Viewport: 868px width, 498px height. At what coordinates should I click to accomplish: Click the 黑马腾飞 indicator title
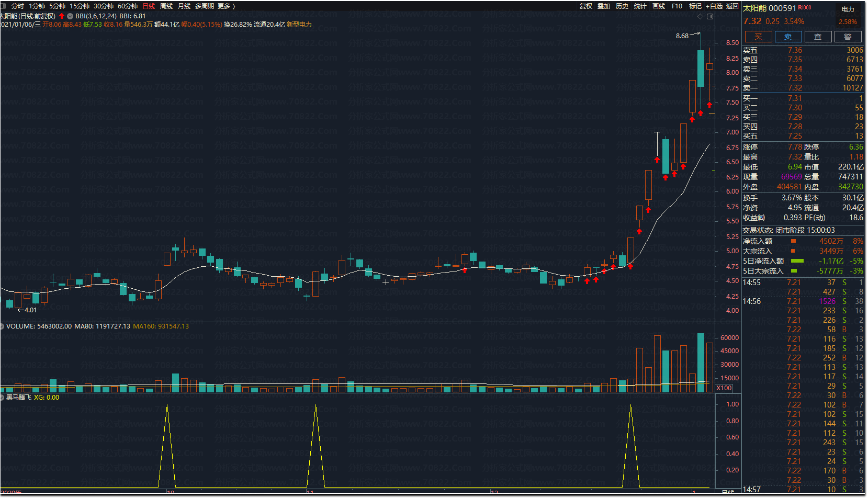click(x=19, y=398)
